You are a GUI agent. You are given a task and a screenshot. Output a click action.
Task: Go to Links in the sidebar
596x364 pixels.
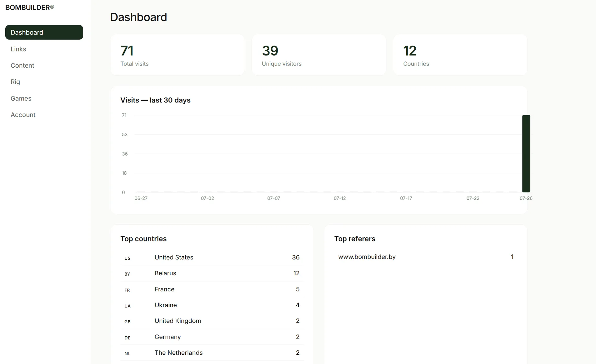pos(44,49)
